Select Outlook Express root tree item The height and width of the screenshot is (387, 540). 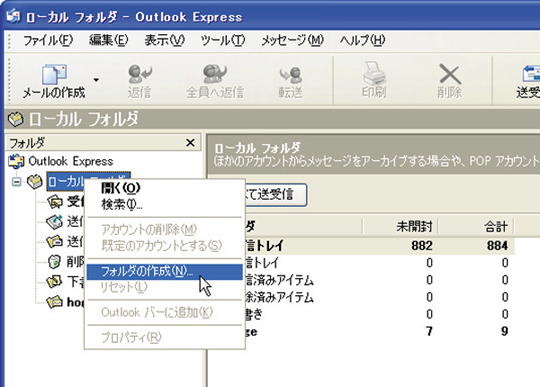71,161
